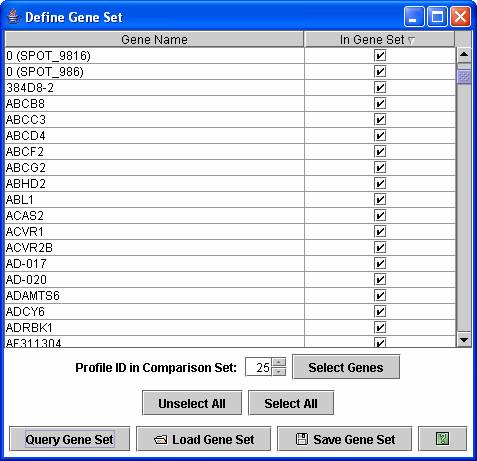This screenshot has height=461, width=477.
Task: Click the In Gene Set sort arrow
Action: (x=412, y=41)
